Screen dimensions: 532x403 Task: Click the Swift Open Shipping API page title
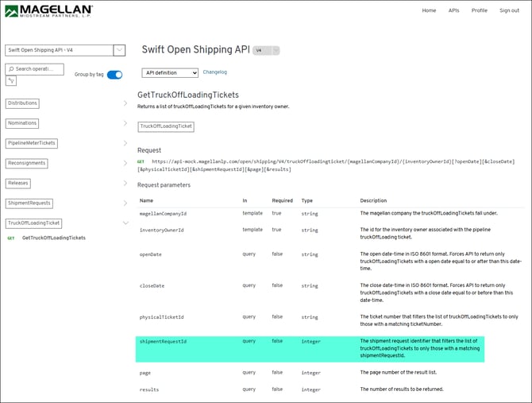coord(196,49)
